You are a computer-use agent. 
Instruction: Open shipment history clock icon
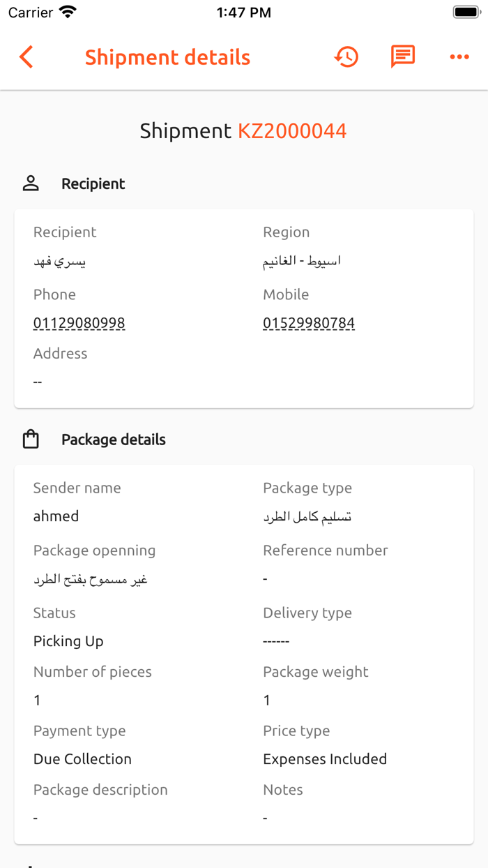pos(346,57)
